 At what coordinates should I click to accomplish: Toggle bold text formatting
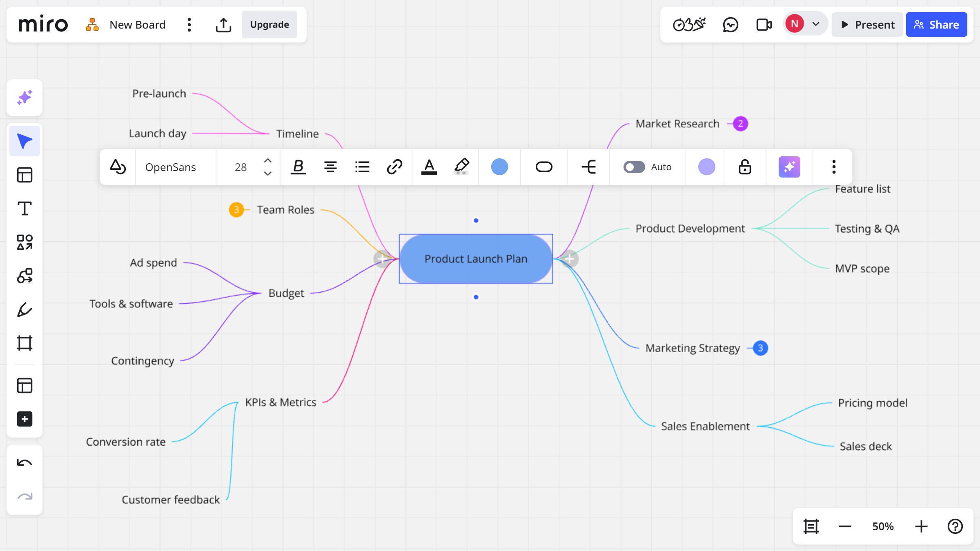click(298, 167)
